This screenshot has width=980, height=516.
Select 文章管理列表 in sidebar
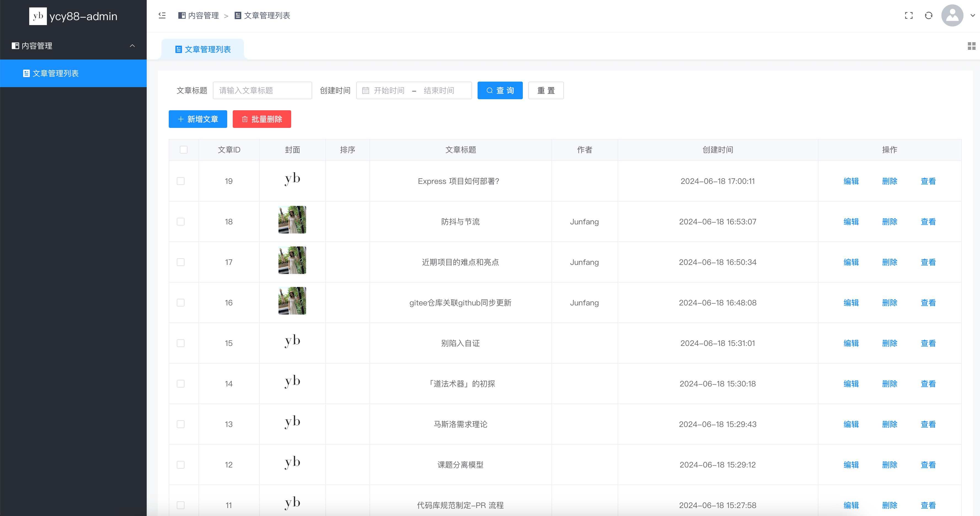point(55,73)
